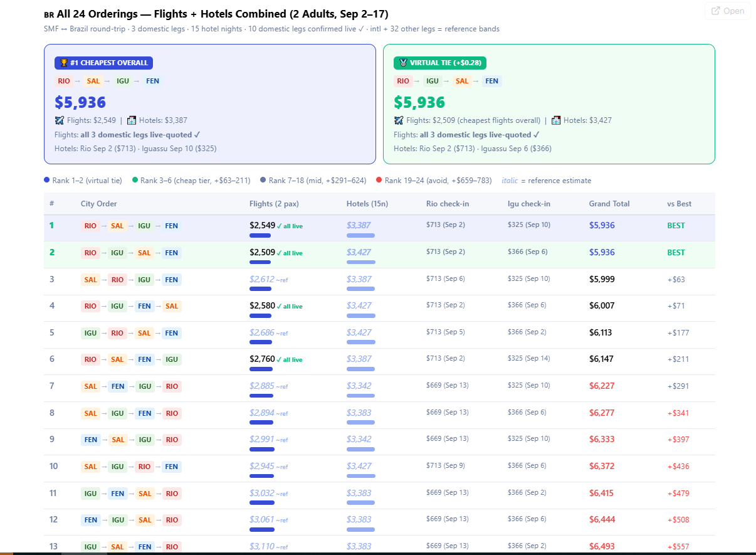Click the FEN chip starting row 9
Image resolution: width=756 pixels, height=555 pixels.
(91, 440)
